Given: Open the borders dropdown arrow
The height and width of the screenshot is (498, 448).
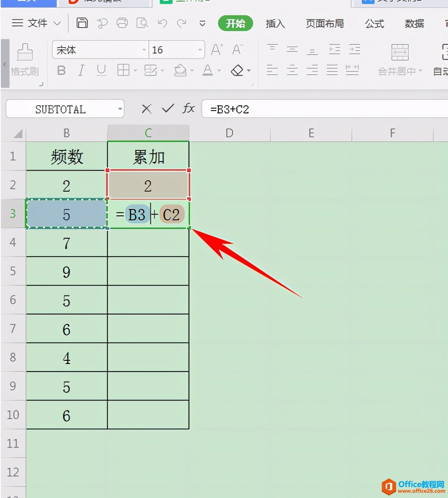Looking at the screenshot, I should click(x=135, y=71).
